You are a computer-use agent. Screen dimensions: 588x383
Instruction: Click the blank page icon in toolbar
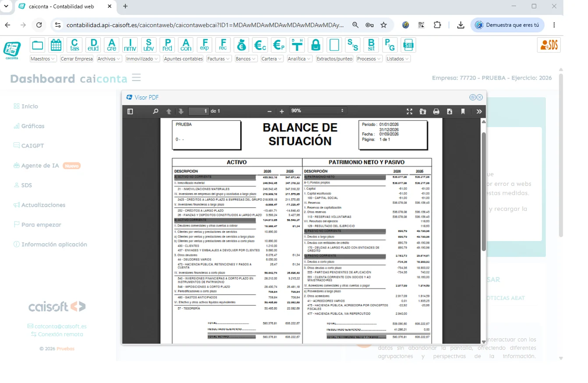(334, 45)
